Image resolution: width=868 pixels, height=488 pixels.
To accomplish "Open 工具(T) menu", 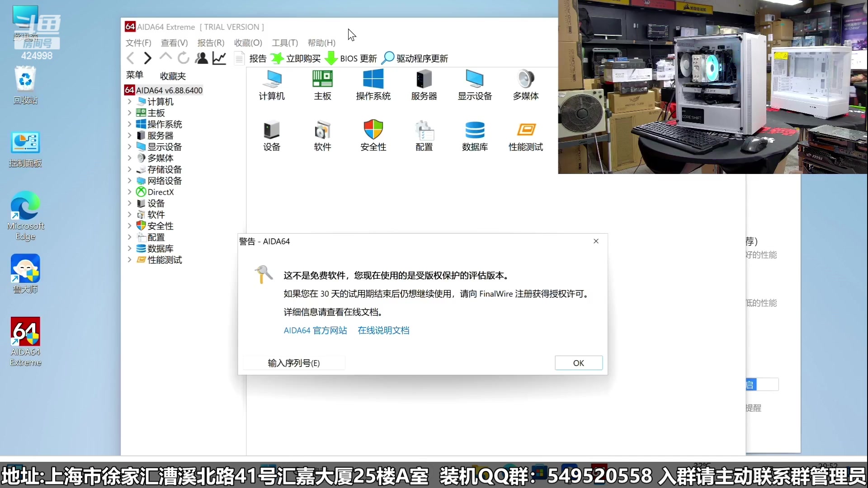I will (285, 42).
